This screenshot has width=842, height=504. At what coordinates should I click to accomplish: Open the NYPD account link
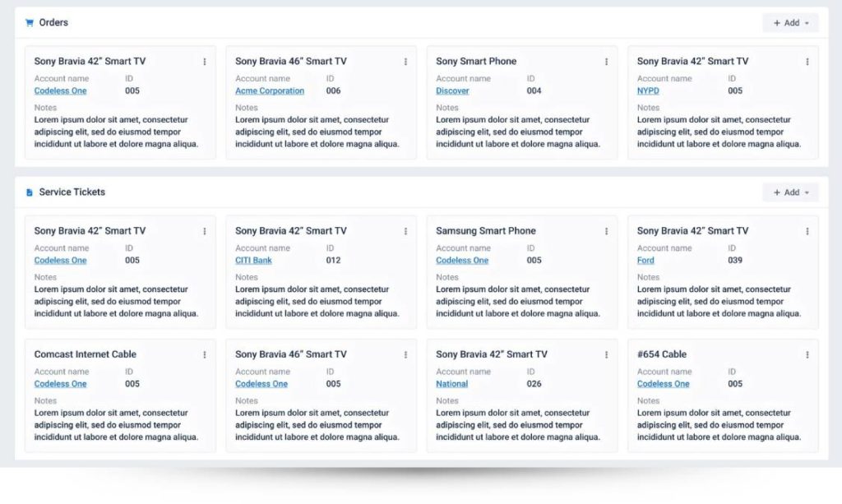648,90
